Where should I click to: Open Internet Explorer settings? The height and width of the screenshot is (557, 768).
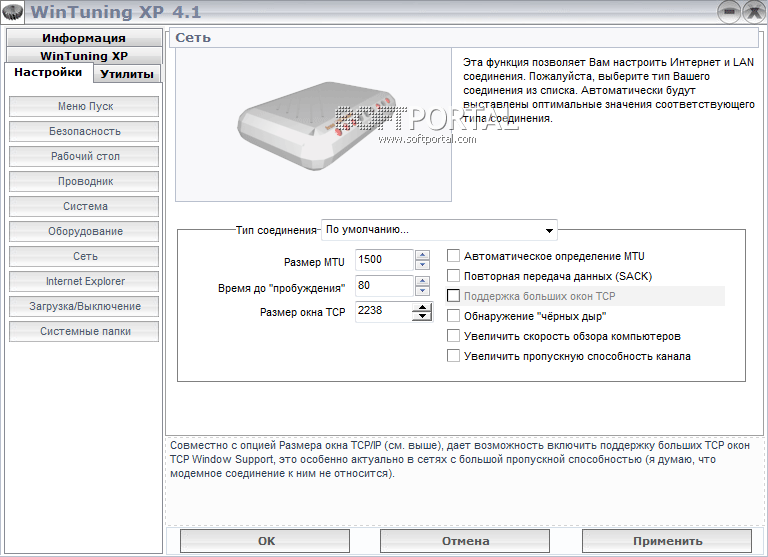tap(84, 281)
